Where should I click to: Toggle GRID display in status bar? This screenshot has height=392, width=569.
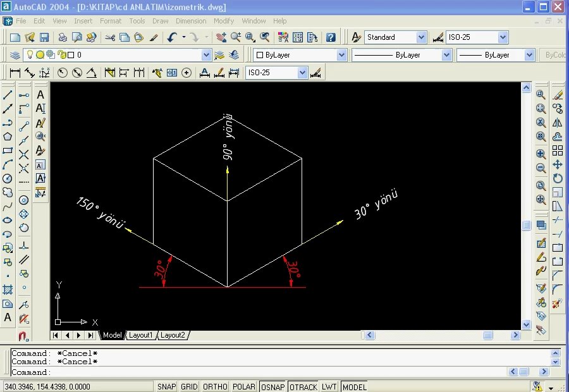tap(189, 387)
